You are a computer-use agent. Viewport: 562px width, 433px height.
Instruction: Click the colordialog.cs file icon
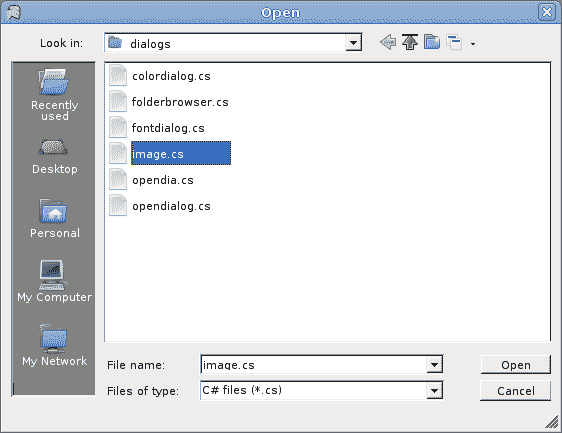click(118, 75)
